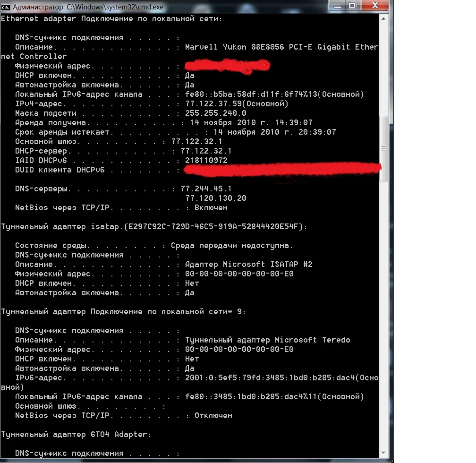This screenshot has height=463, width=476.
Task: Click the 6TO4 Adapter heading line
Action: pos(76,435)
